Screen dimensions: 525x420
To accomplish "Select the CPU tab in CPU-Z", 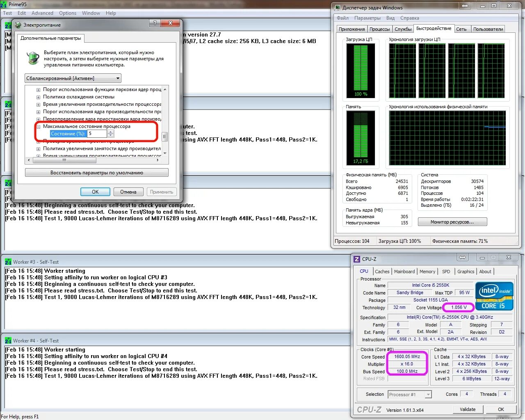I will click(364, 271).
